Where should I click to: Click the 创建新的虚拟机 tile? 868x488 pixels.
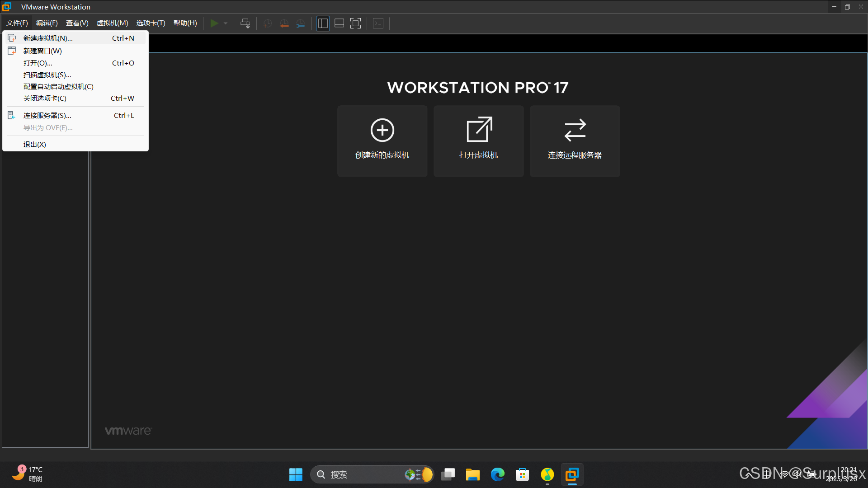pos(382,141)
